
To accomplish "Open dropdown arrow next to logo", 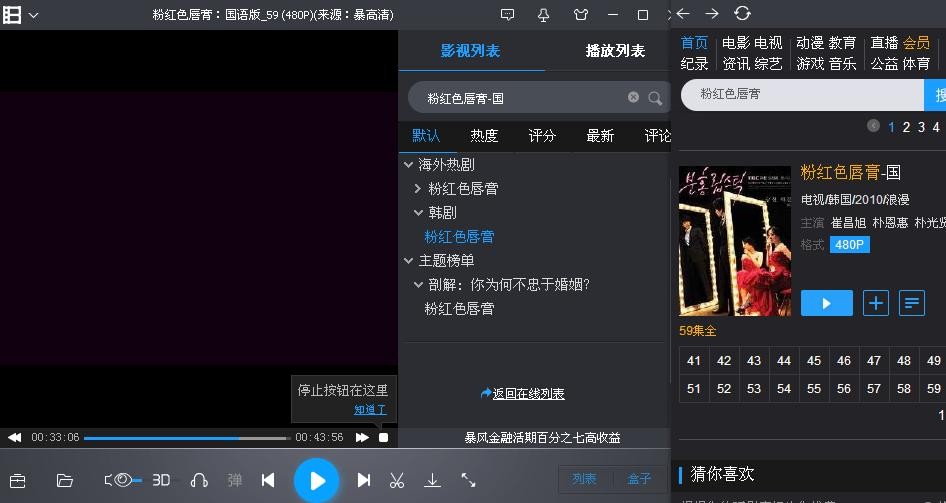I will click(x=34, y=16).
